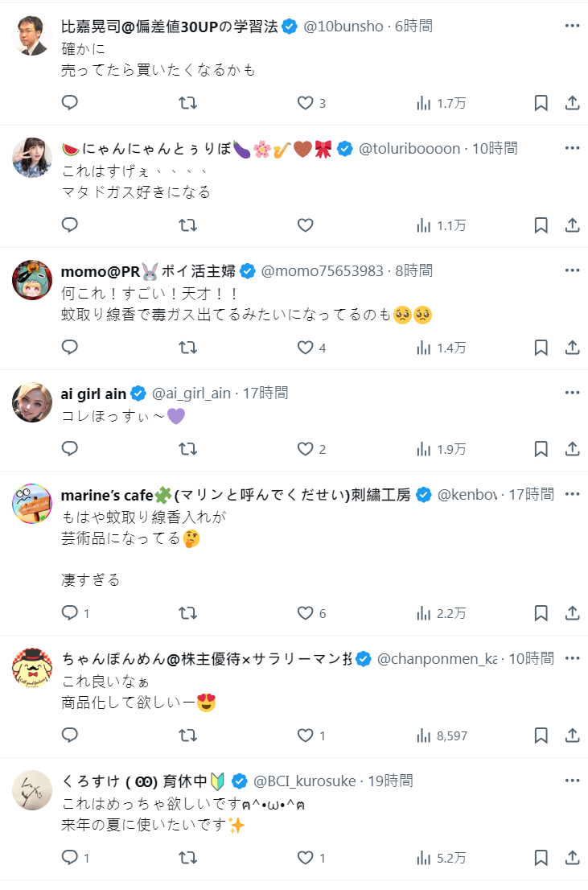
Task: Share the にゃんにゃんとぅりぼ tweet
Action: [x=573, y=225]
